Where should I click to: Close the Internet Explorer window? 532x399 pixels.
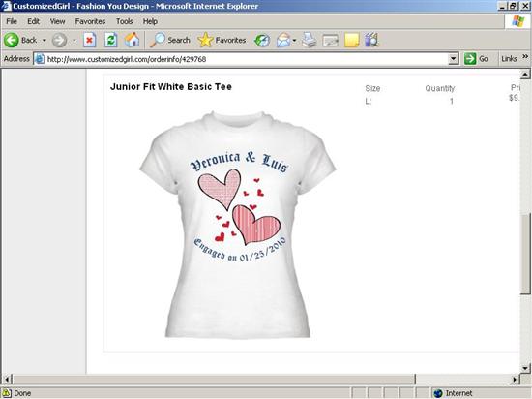pos(524,6)
